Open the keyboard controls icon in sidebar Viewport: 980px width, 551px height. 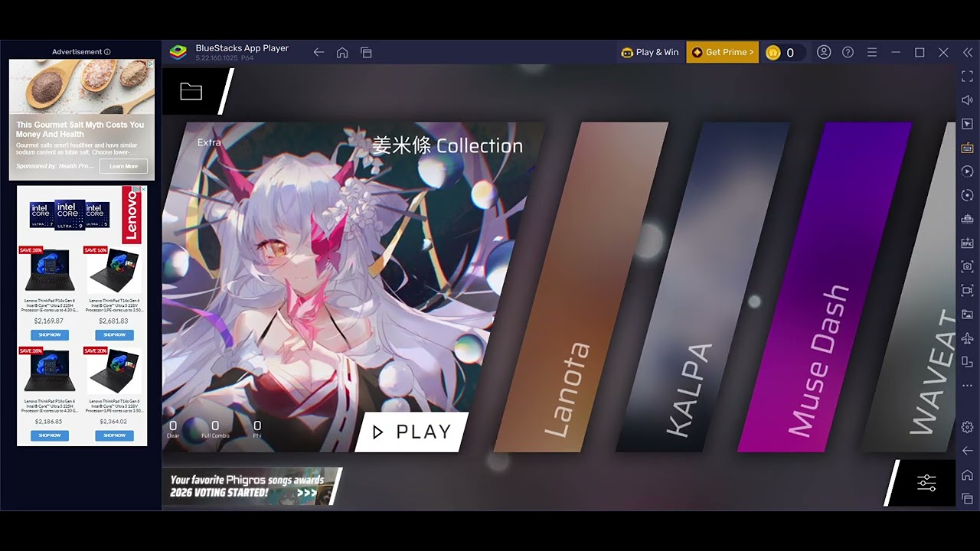968,148
